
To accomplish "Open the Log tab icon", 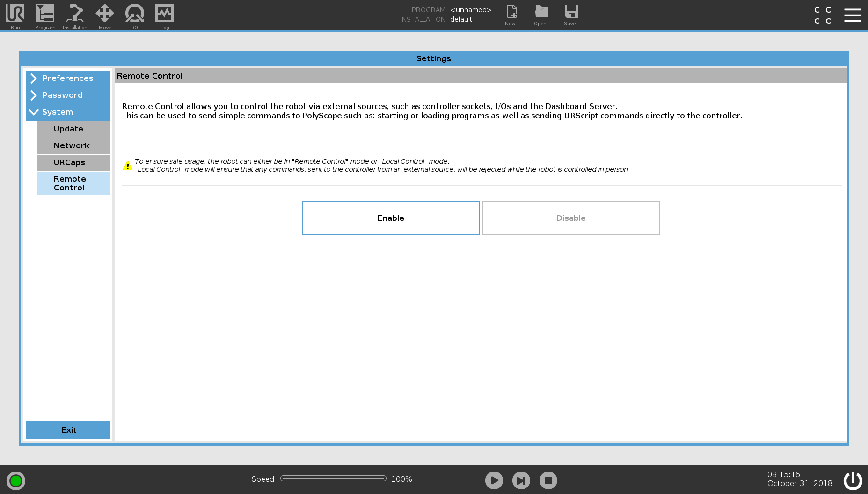I will [x=165, y=16].
